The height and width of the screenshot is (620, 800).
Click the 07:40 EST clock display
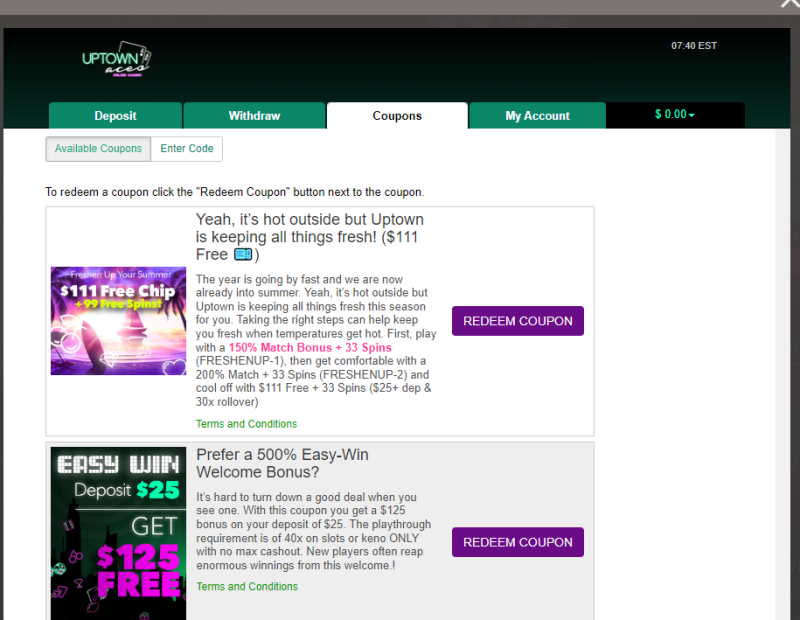pos(694,46)
